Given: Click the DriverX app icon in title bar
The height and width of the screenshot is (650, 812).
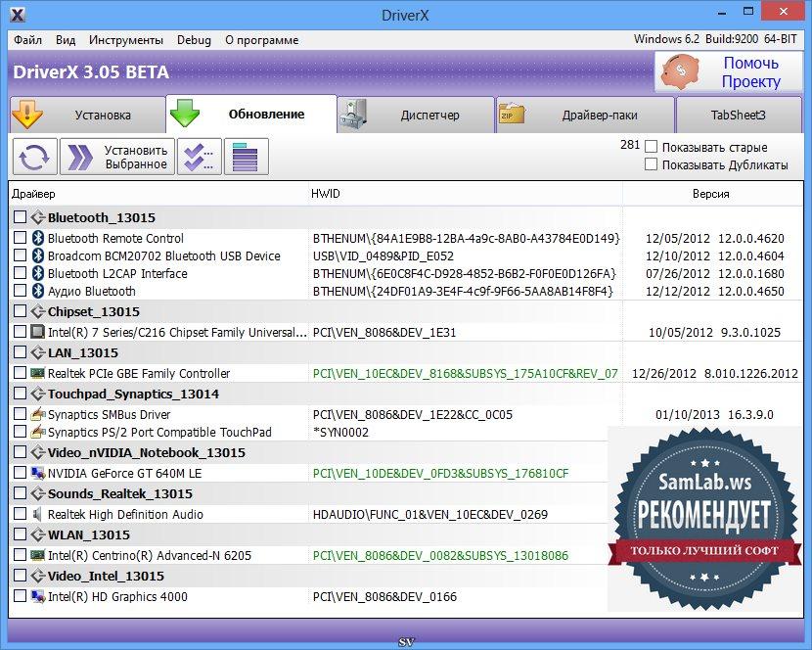Looking at the screenshot, I should coord(17,14).
